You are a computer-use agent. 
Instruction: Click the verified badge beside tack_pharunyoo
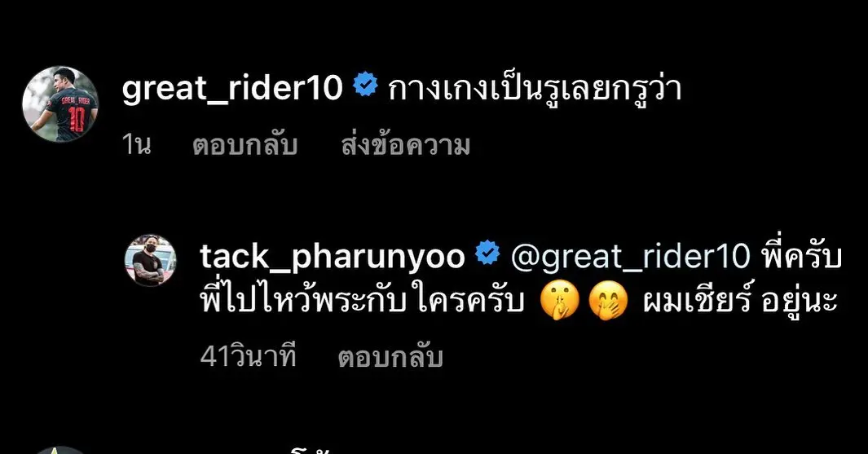(x=487, y=253)
